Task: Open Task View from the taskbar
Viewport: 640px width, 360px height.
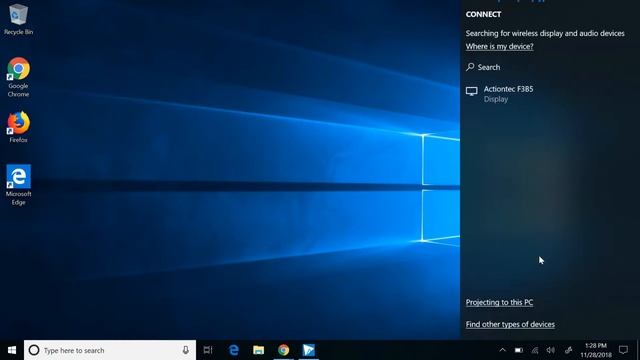Action: (208, 350)
